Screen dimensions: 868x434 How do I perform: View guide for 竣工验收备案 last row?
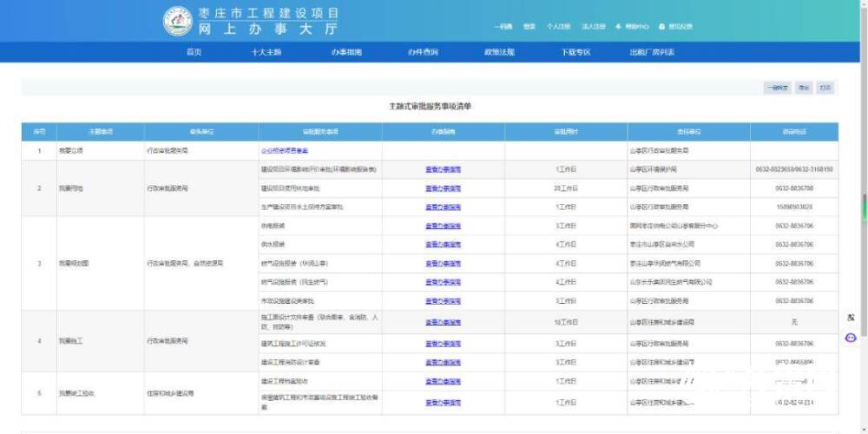(x=443, y=403)
